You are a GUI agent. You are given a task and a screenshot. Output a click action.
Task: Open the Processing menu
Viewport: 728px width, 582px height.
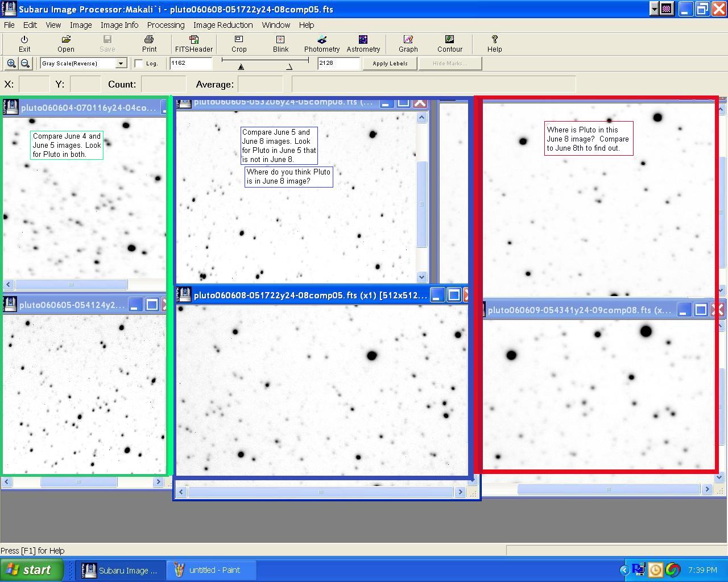click(x=166, y=25)
